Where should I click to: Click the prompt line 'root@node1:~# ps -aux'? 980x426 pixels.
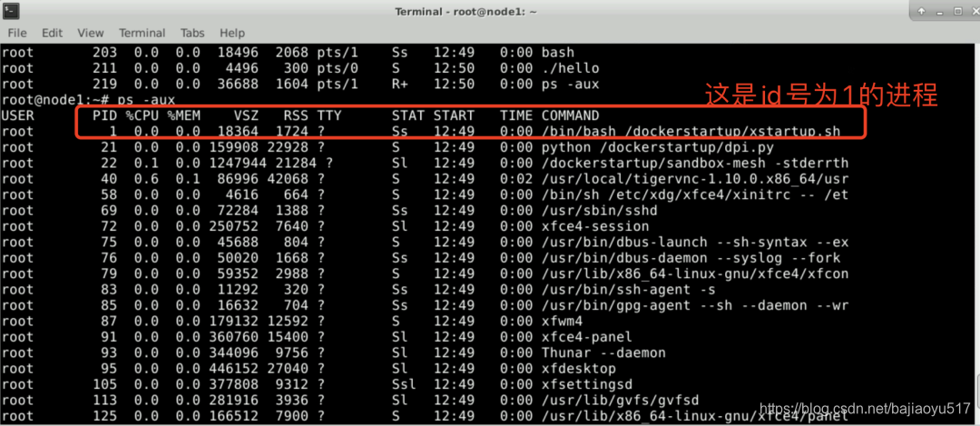pyautogui.click(x=88, y=100)
